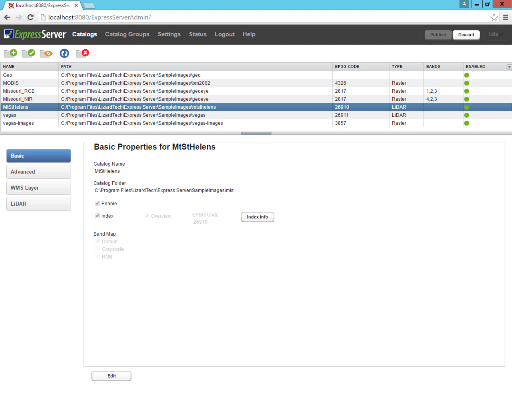Click the Edit button below the properties panel
This screenshot has height=394, width=512.
pyautogui.click(x=111, y=376)
